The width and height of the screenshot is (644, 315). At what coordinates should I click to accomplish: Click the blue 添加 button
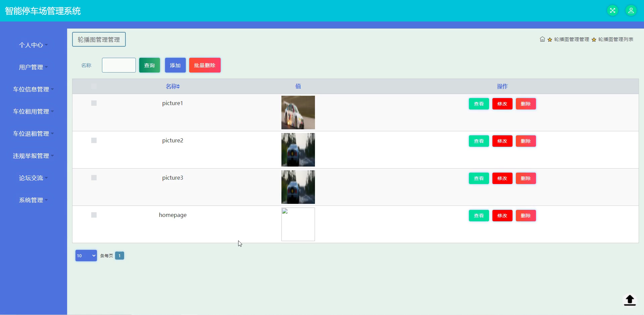point(175,65)
